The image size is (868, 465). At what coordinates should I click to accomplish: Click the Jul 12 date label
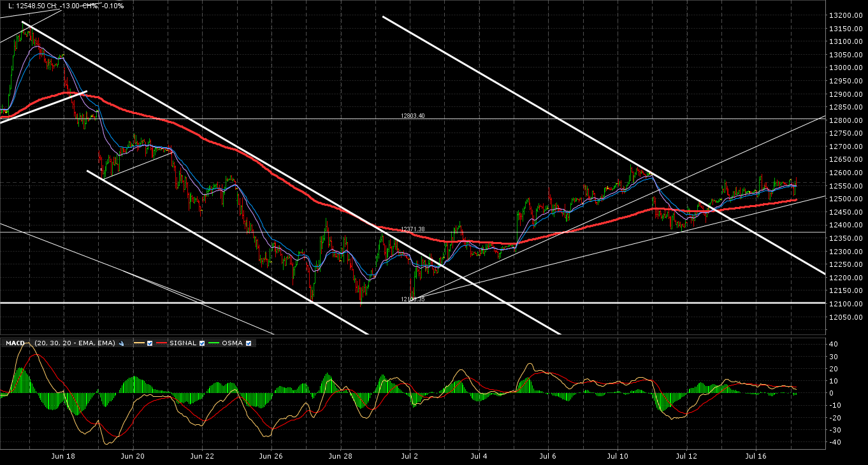[x=686, y=456]
